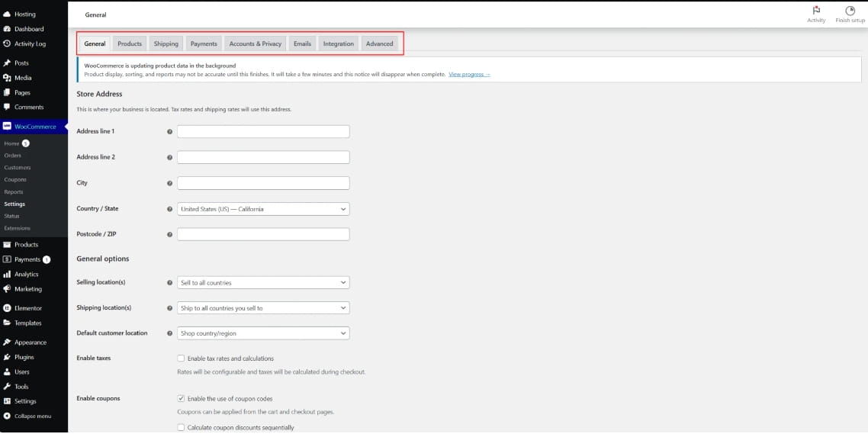Expand the Selling location(s) dropdown
Image resolution: width=868 pixels, height=434 pixels.
tap(262, 283)
